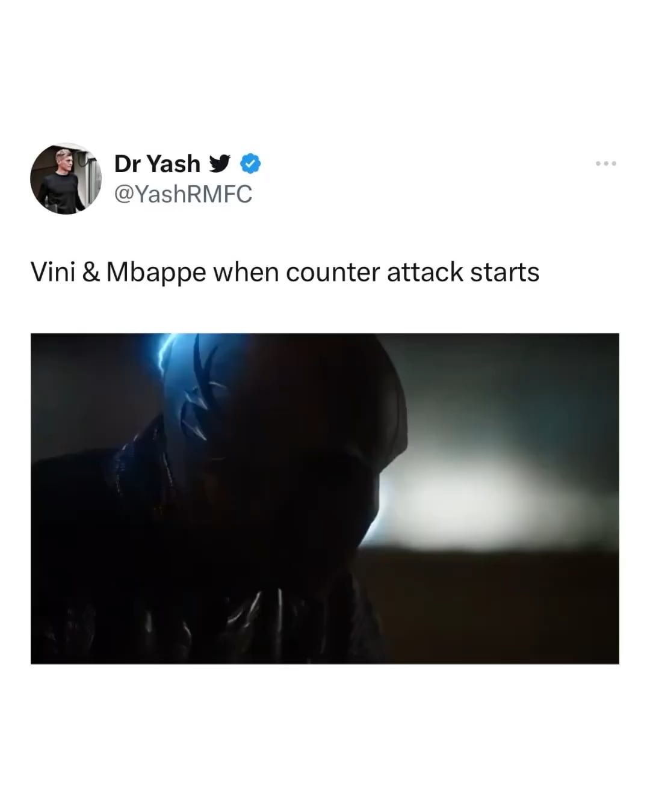Open the Dr Yash display name
The height and width of the screenshot is (812, 650).
coord(157,164)
